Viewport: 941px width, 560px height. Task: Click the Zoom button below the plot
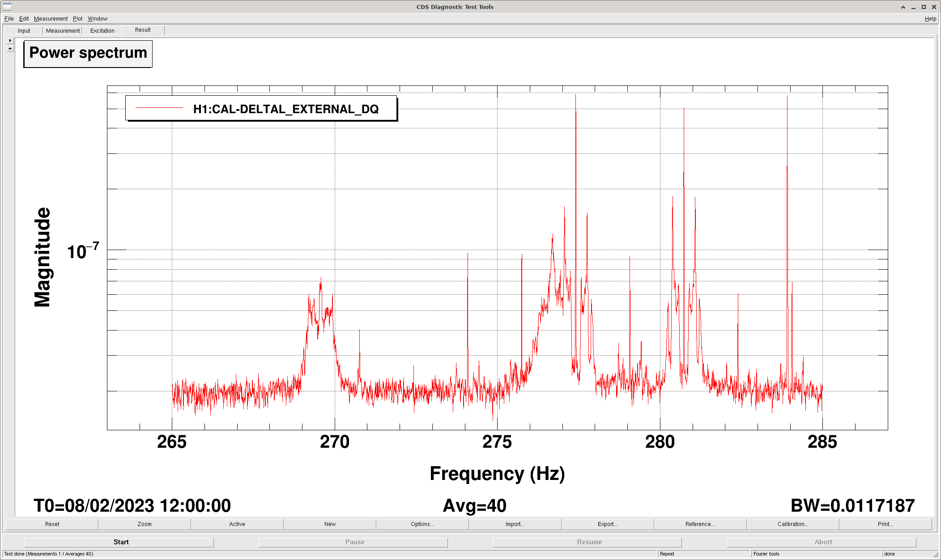pos(145,524)
